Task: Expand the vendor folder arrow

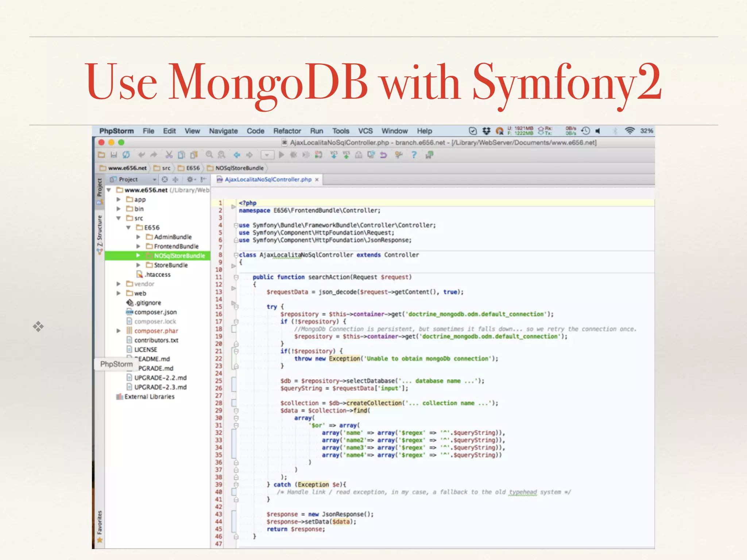Action: coord(119,284)
